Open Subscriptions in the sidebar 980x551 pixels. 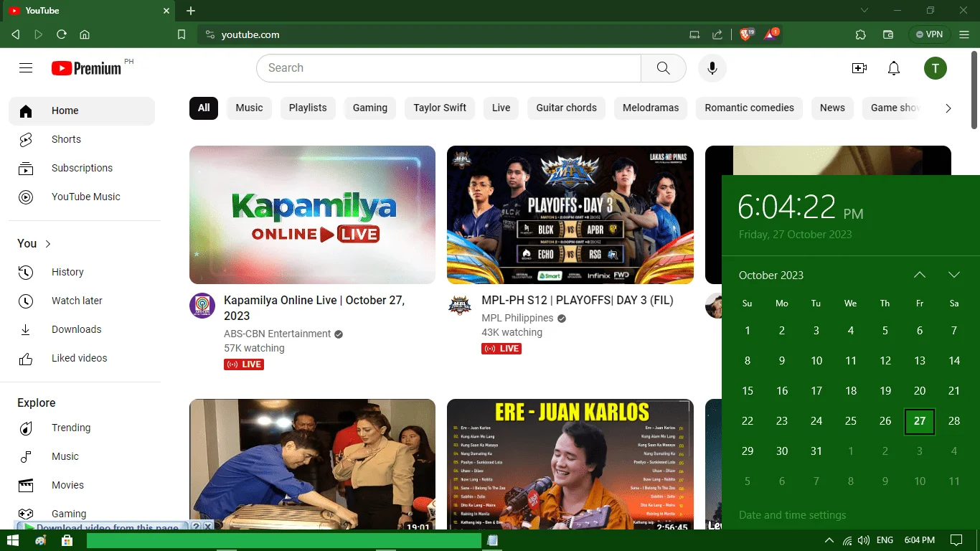(82, 168)
